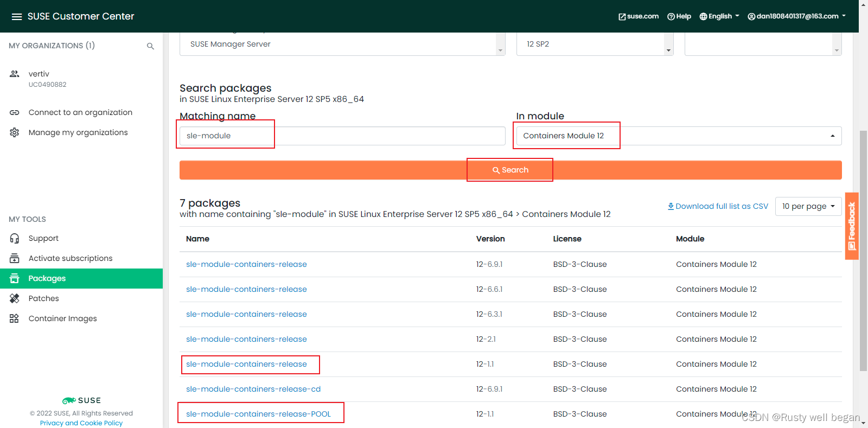Open sle-module-containers-release version 12-2.1
The height and width of the screenshot is (428, 868).
[246, 339]
